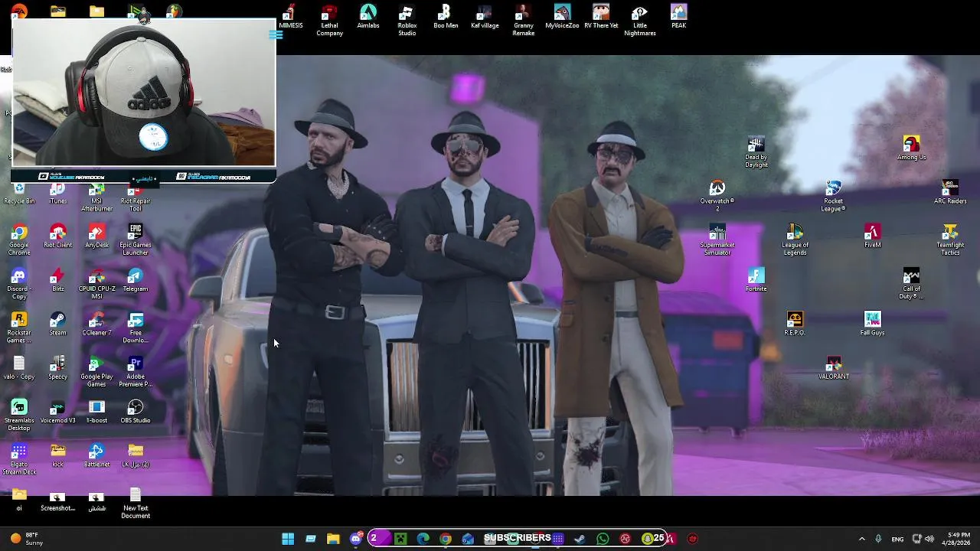Open the VALORANT shortcut
Viewport: 980px width, 551px height.
pos(833,367)
